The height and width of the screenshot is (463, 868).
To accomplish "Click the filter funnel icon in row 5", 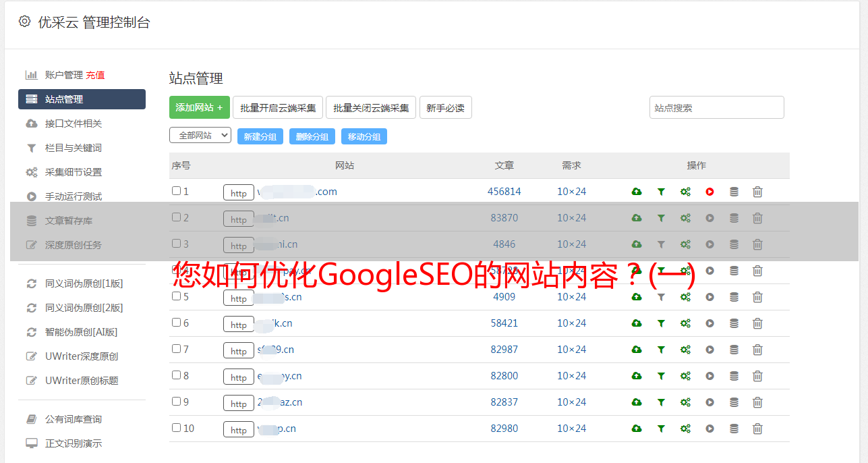I will 661,297.
